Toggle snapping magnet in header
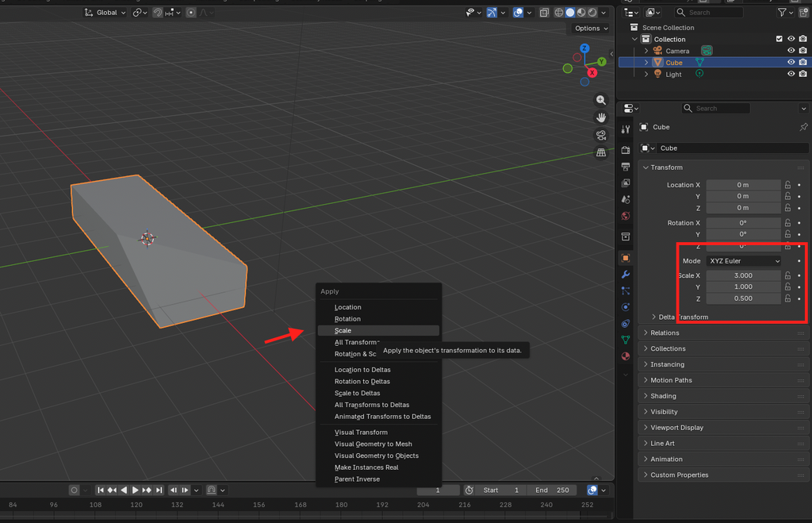This screenshot has width=812, height=523. coord(158,13)
